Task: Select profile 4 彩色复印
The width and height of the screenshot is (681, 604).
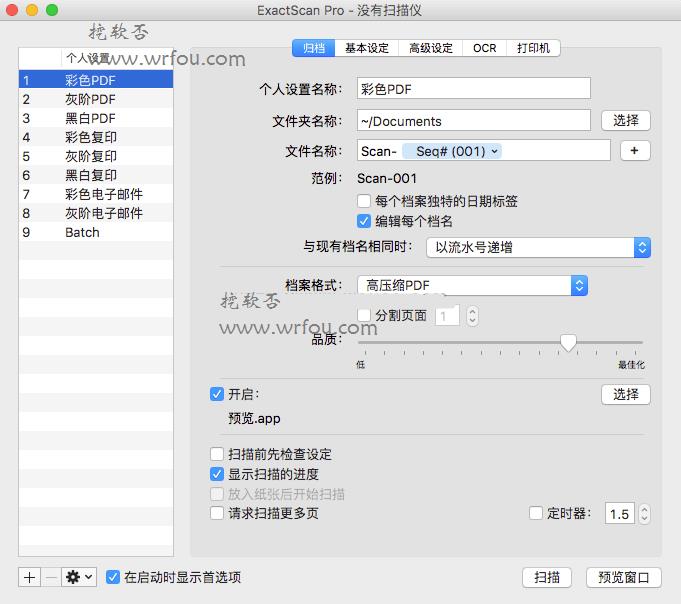Action: point(96,137)
